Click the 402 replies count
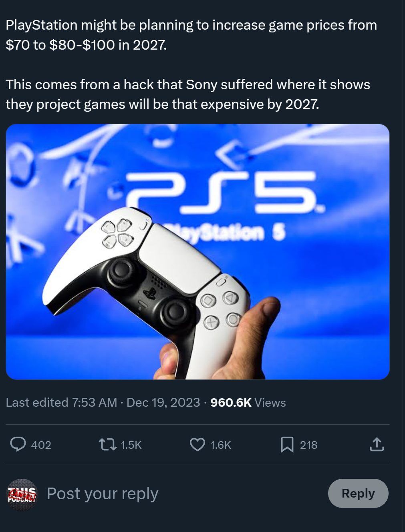This screenshot has height=532, width=405. pos(41,445)
